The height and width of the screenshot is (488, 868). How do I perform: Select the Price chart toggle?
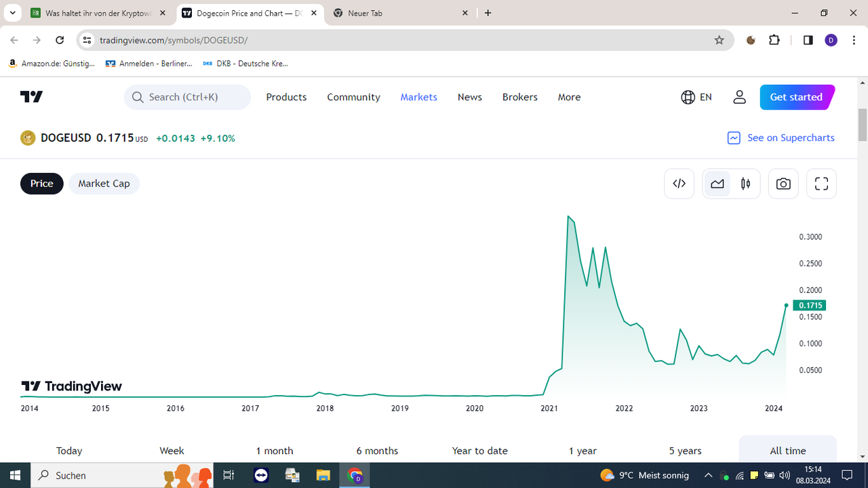pyautogui.click(x=42, y=184)
